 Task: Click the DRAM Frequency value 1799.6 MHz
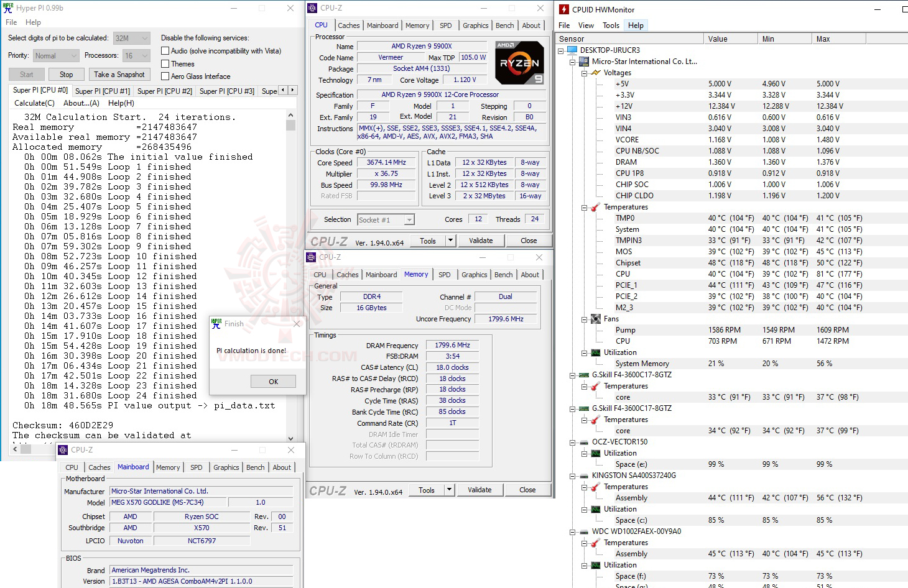pyautogui.click(x=452, y=345)
